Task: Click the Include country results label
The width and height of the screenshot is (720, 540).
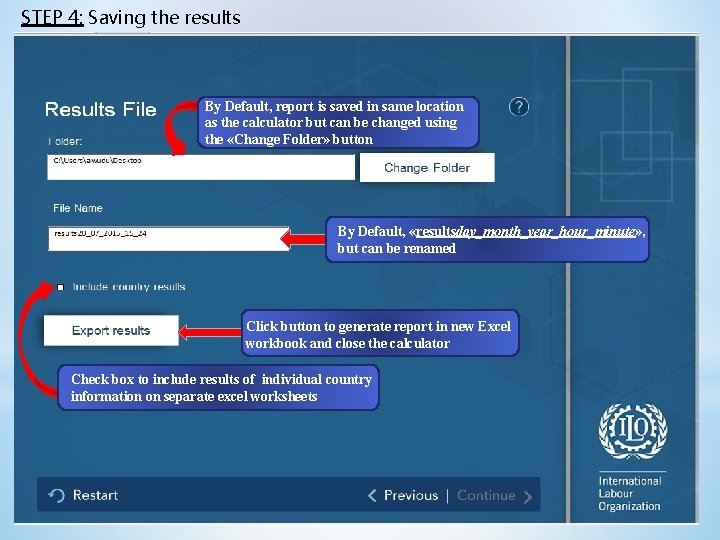Action: click(129, 287)
